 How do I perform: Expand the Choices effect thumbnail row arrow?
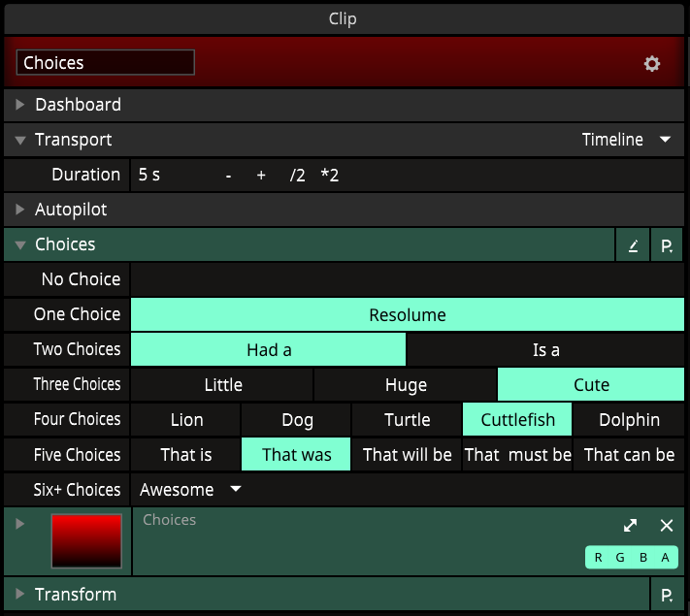[19, 524]
